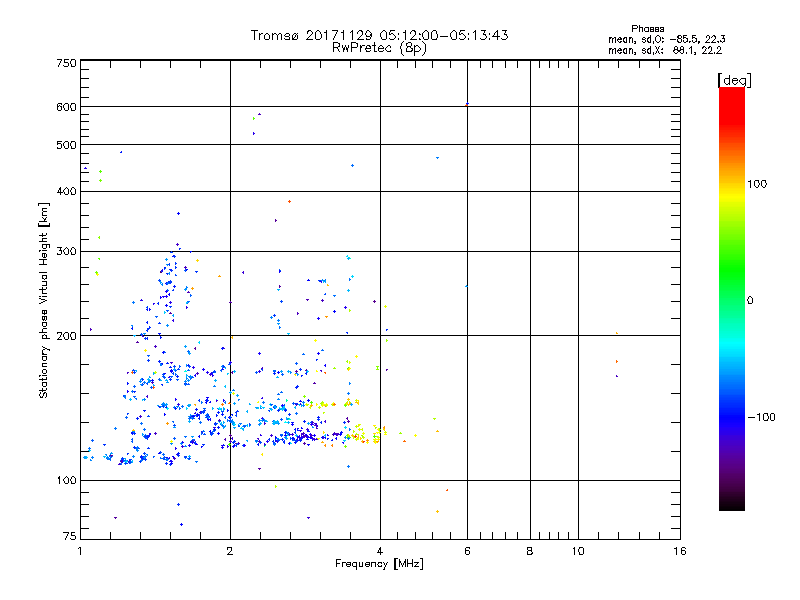Click the "mean, sd,X: 88.1, 22.2" statistic
800x600 pixels.
665,50
